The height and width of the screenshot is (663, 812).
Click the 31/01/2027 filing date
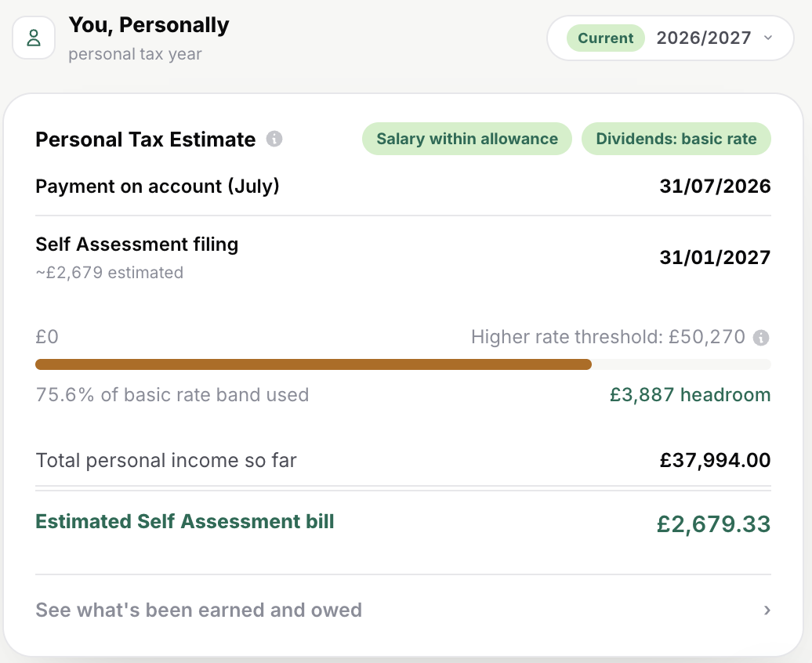[x=715, y=257]
